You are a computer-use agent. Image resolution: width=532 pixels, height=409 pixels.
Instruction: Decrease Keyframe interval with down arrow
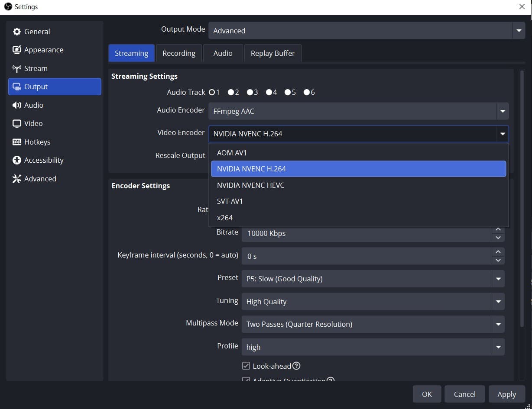coord(498,260)
